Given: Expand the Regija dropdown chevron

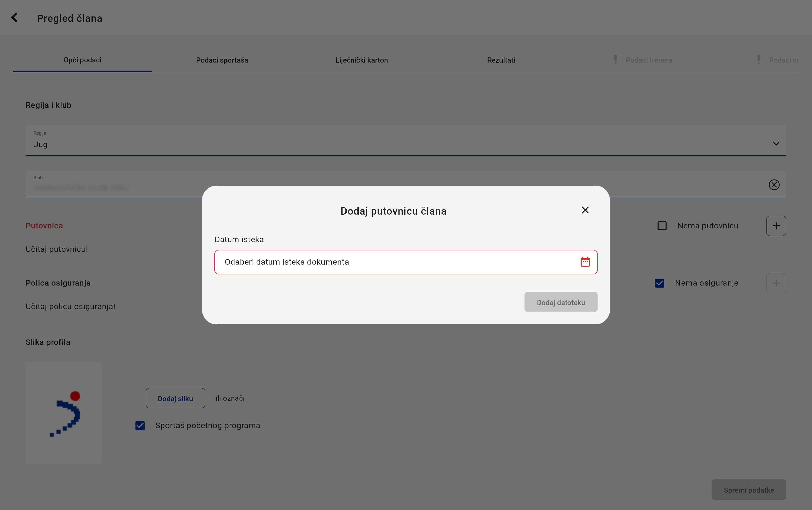Looking at the screenshot, I should pos(776,144).
